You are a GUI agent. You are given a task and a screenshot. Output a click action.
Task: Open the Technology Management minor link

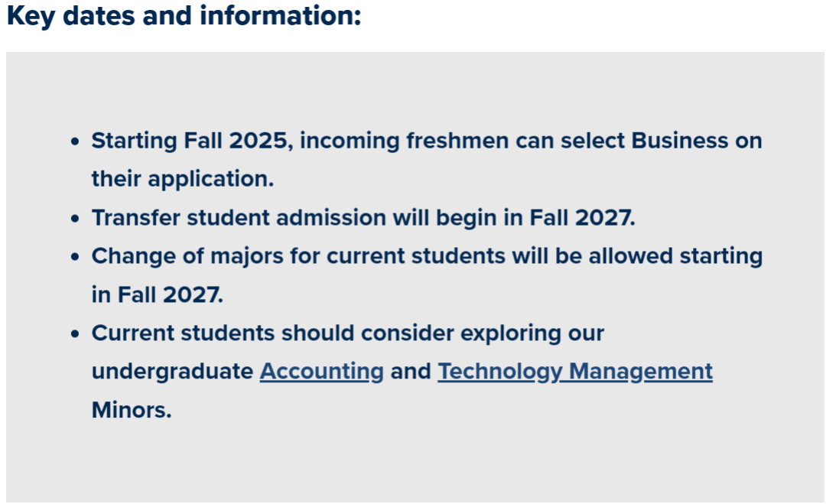click(x=574, y=372)
